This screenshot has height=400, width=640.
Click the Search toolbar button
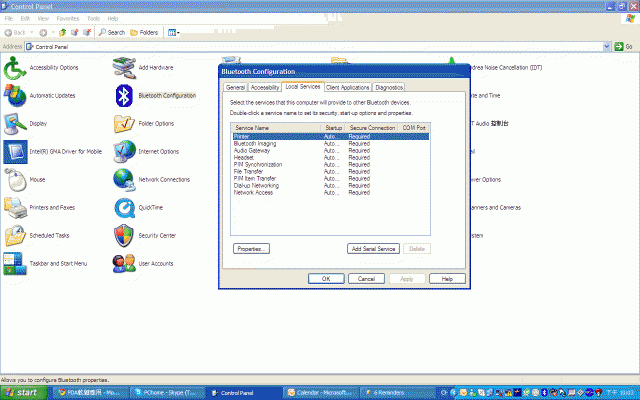coord(112,32)
